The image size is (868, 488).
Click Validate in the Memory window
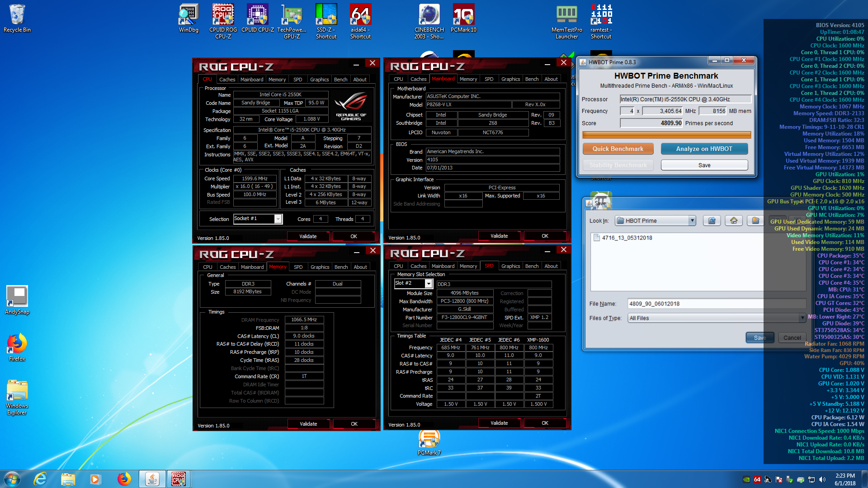pos(308,424)
